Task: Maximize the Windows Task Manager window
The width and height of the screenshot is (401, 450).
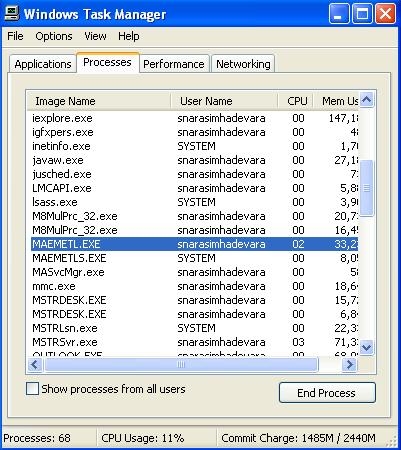Action: 362,14
